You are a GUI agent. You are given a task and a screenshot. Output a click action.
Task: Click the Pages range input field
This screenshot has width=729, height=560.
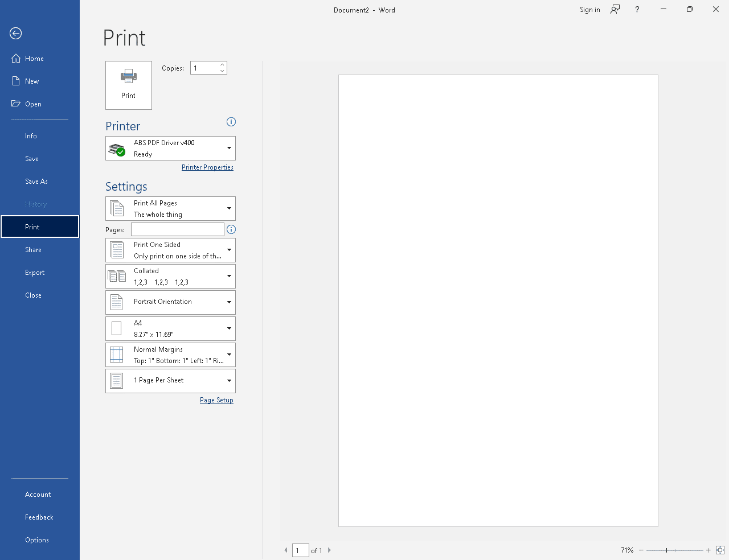[x=178, y=229]
